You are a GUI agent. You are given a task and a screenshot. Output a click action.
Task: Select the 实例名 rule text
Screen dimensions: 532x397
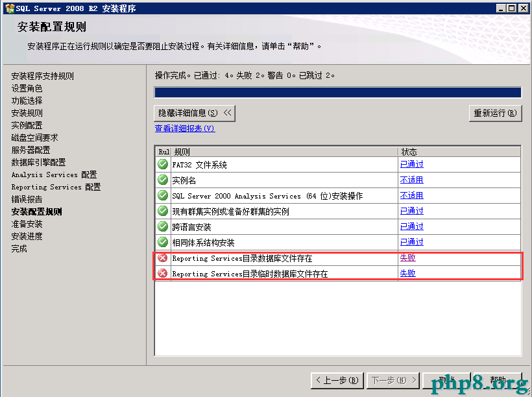(x=184, y=180)
